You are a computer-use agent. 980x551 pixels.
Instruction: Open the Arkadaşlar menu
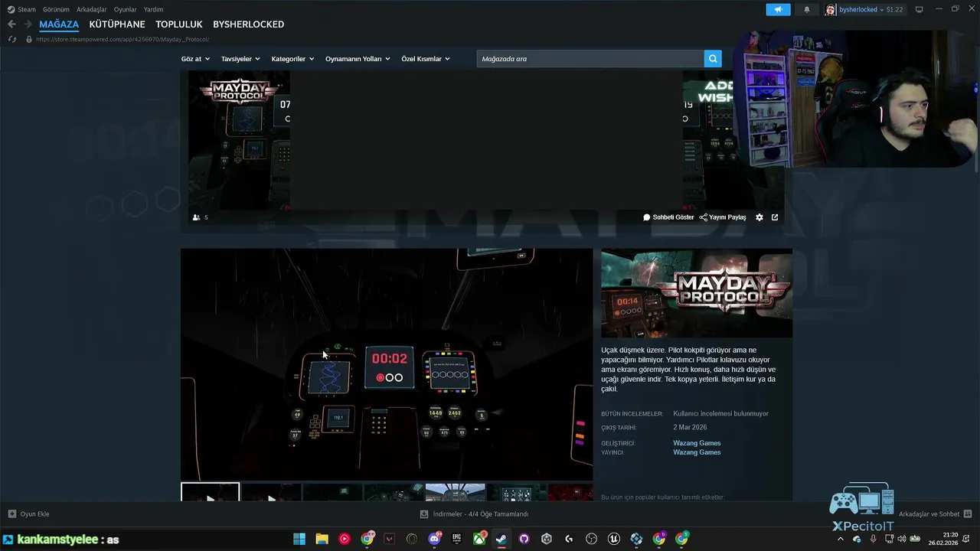[92, 9]
